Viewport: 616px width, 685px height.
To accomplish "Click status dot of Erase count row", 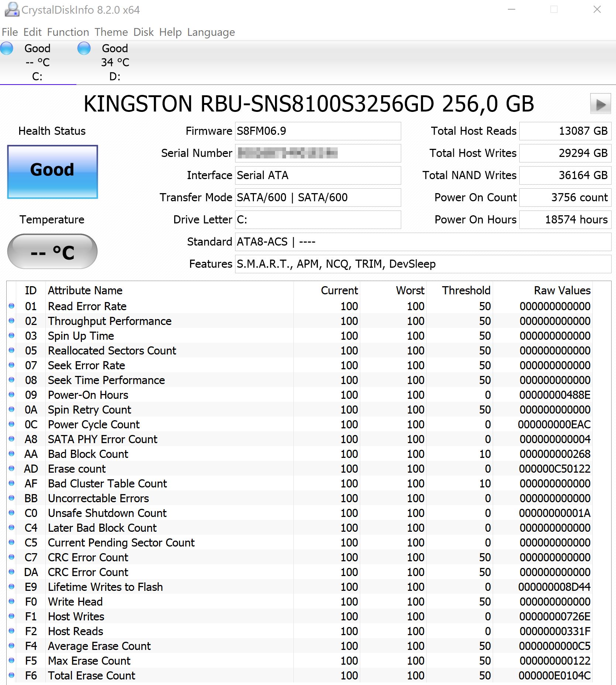I will (11, 468).
